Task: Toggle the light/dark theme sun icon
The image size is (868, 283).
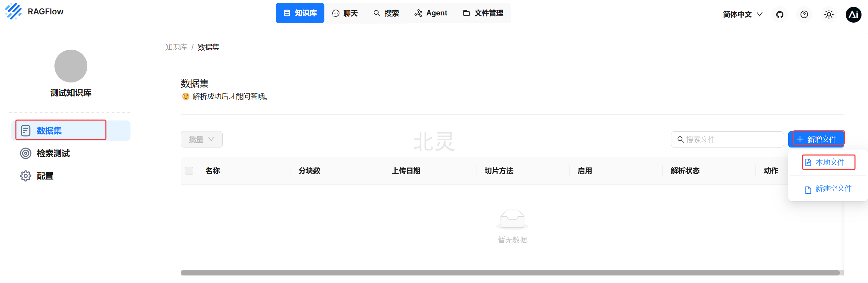Action: pos(829,14)
